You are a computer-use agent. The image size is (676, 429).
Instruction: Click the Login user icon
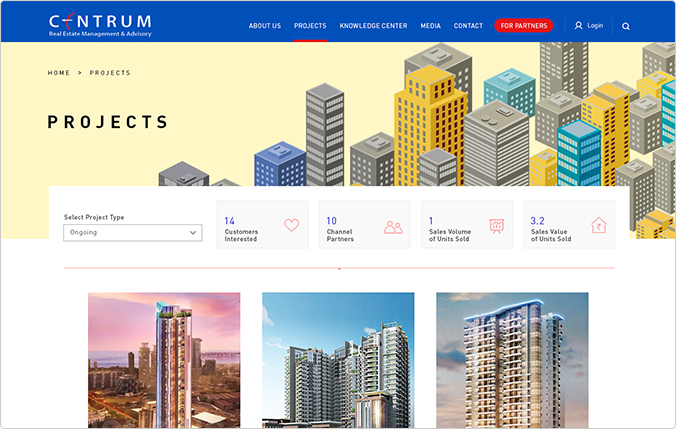(578, 26)
